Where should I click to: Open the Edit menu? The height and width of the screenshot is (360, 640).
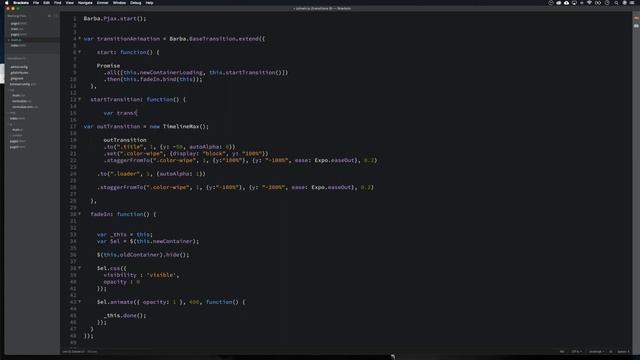pyautogui.click(x=47, y=3)
